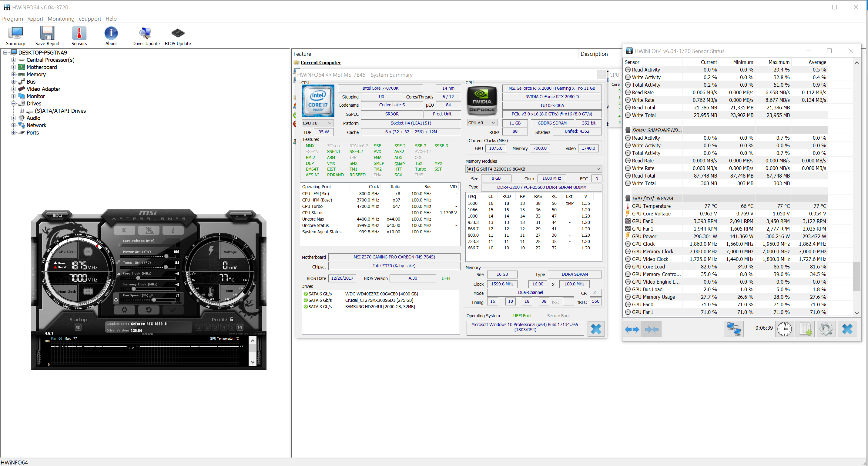Reset the sensor timer with the clock icon

[784, 329]
